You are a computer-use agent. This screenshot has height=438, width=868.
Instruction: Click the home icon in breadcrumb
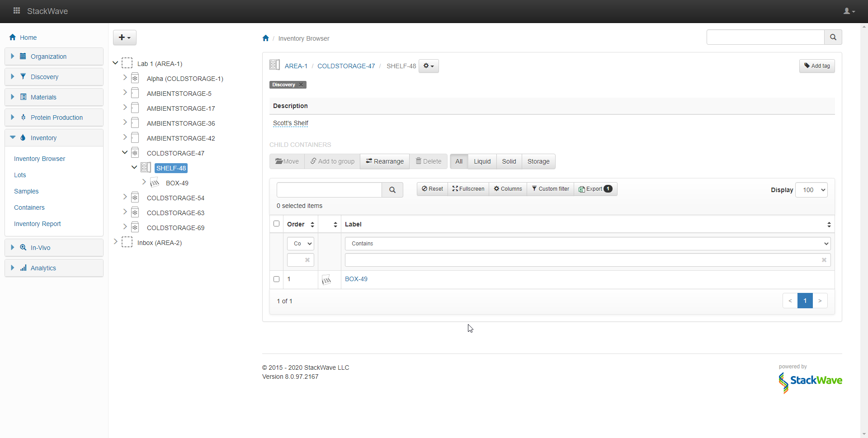coord(265,38)
